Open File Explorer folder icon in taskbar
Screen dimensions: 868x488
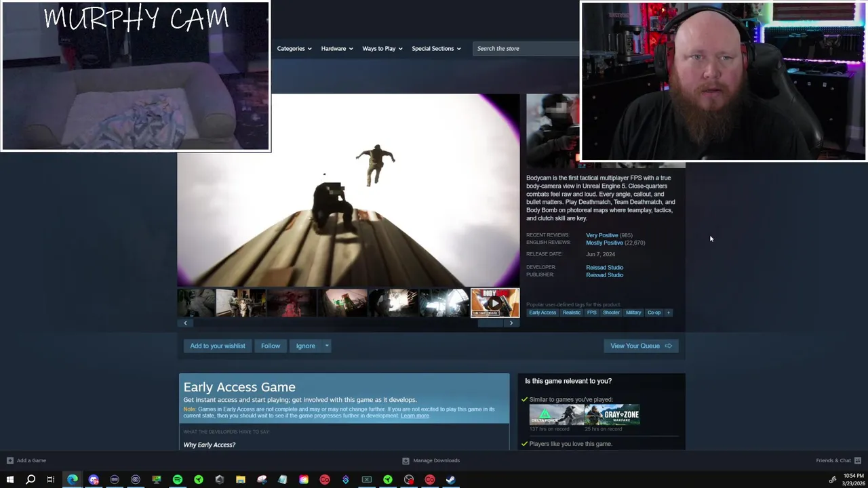coord(241,480)
